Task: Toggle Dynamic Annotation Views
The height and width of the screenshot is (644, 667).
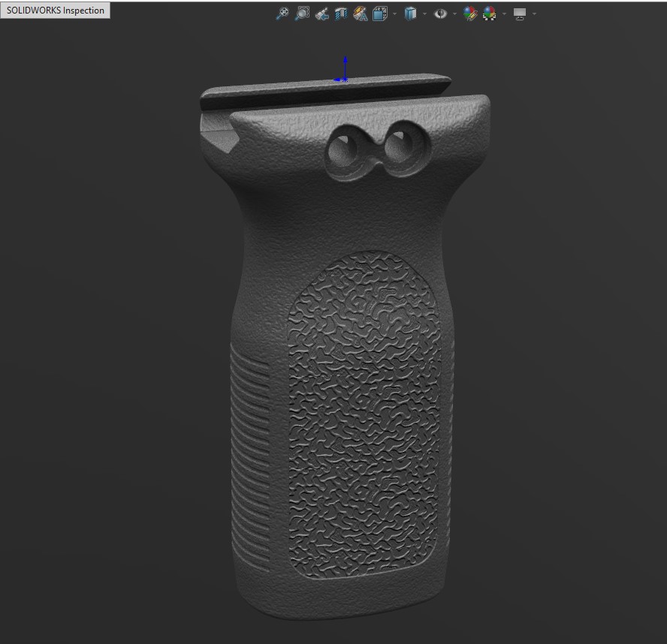Action: coord(360,14)
